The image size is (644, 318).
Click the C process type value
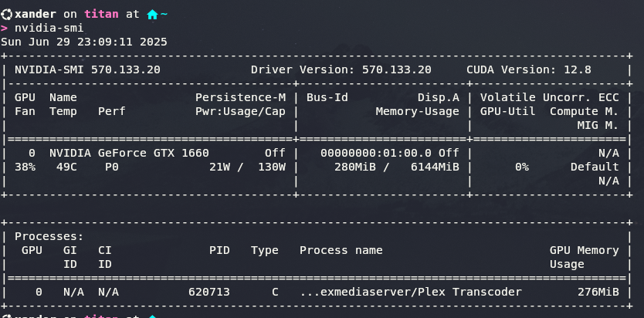point(275,293)
